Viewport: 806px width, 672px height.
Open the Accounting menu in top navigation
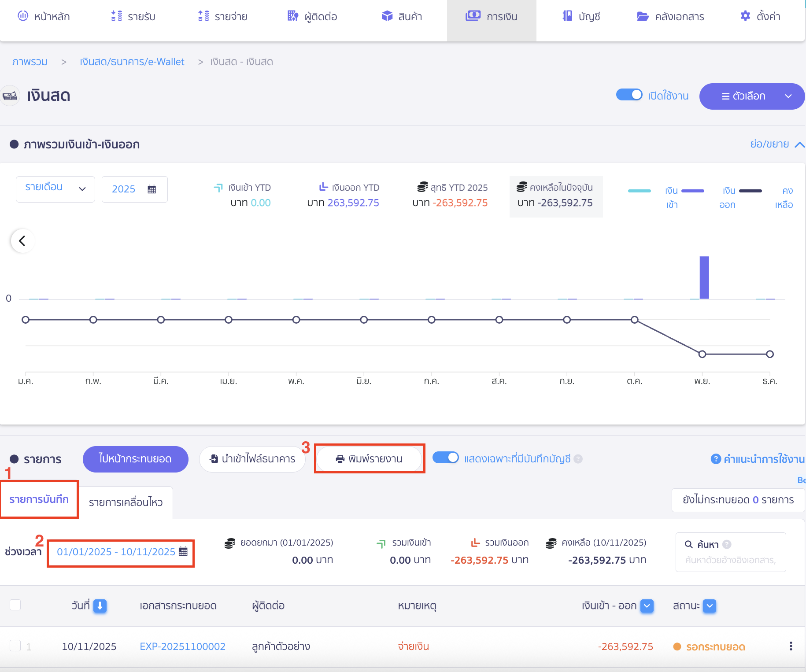pyautogui.click(x=581, y=17)
